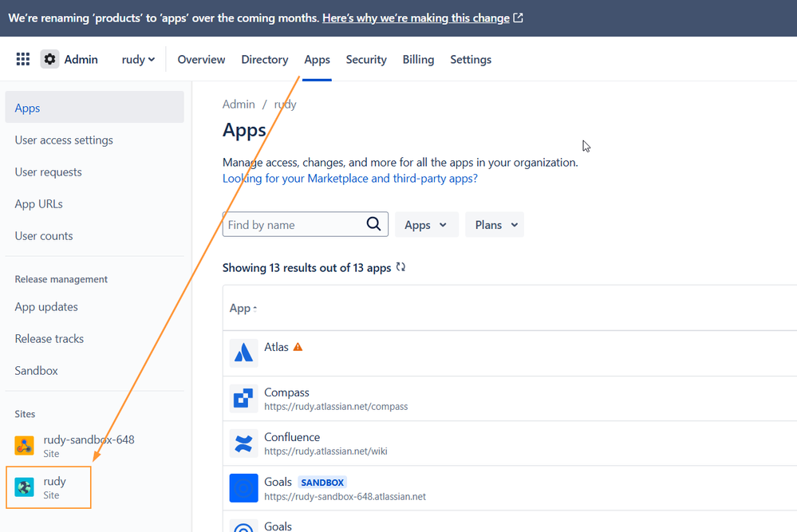
Task: Open the Compass app name
Action: pos(286,392)
